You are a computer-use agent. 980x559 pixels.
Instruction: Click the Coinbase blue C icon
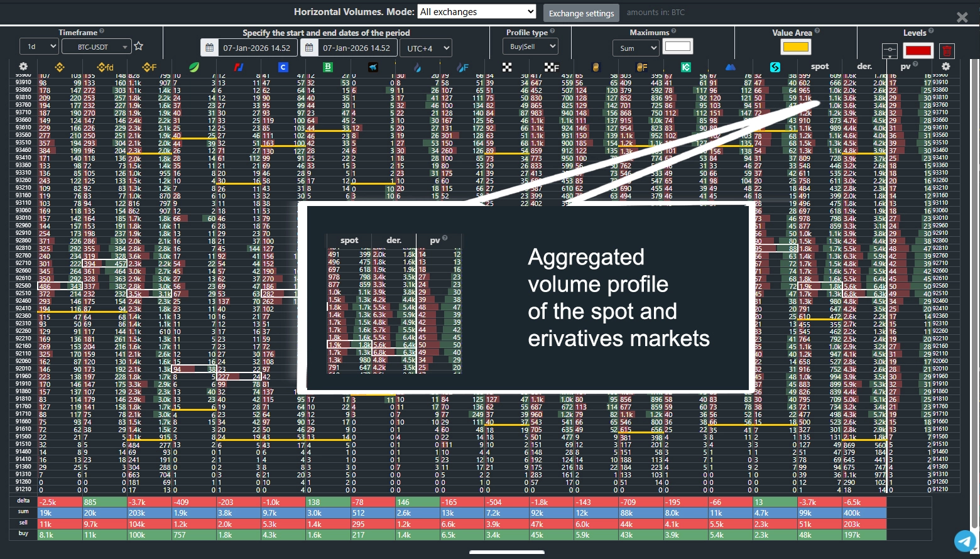[x=283, y=67]
